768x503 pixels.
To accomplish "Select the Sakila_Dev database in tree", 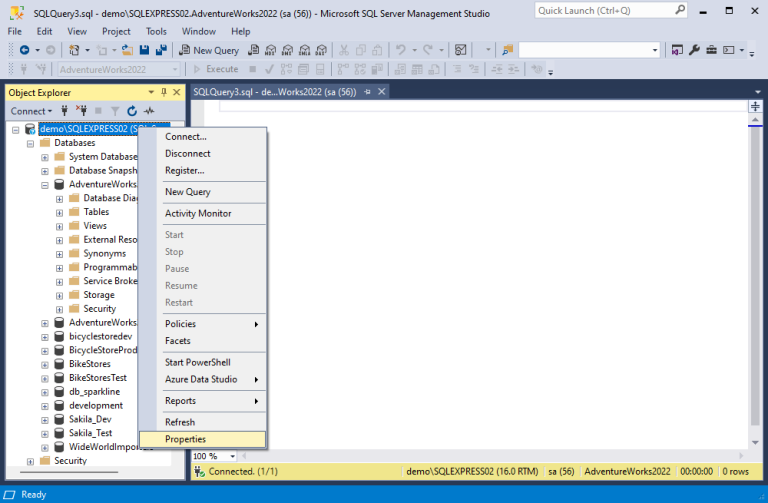I will 90,419.
